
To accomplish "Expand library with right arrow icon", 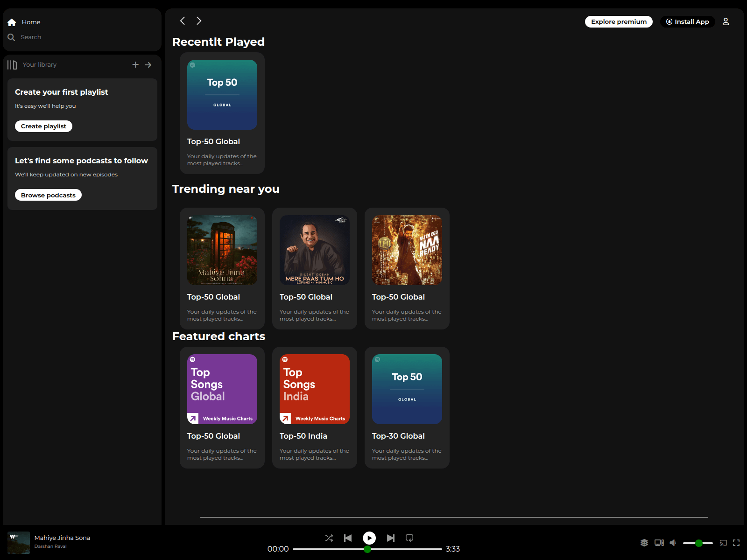I will (x=148, y=65).
